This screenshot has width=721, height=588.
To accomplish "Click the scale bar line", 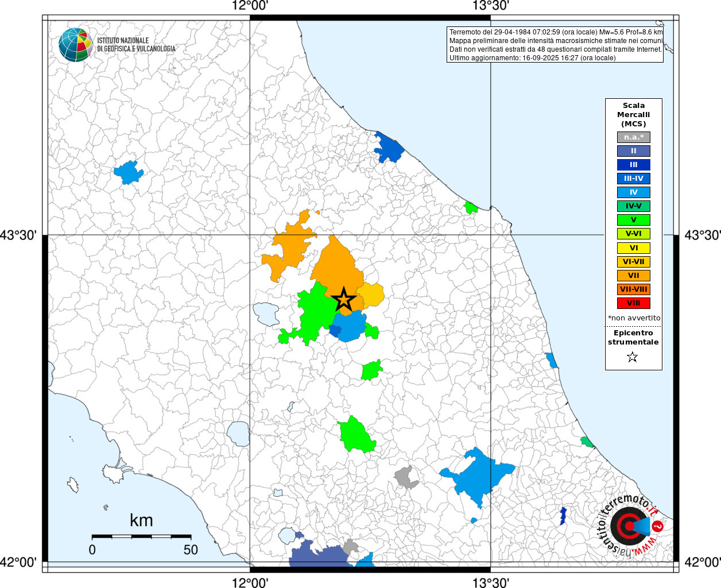I will click(141, 536).
